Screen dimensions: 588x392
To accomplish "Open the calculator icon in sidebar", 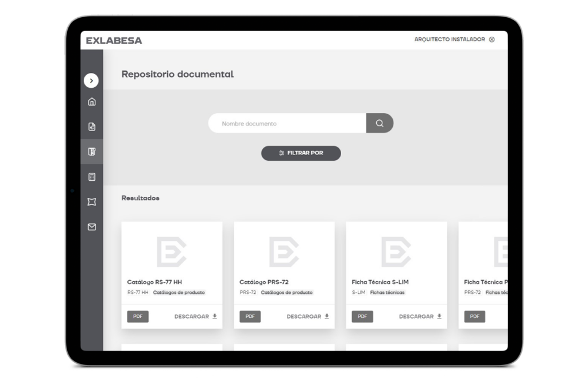I will click(x=92, y=177).
